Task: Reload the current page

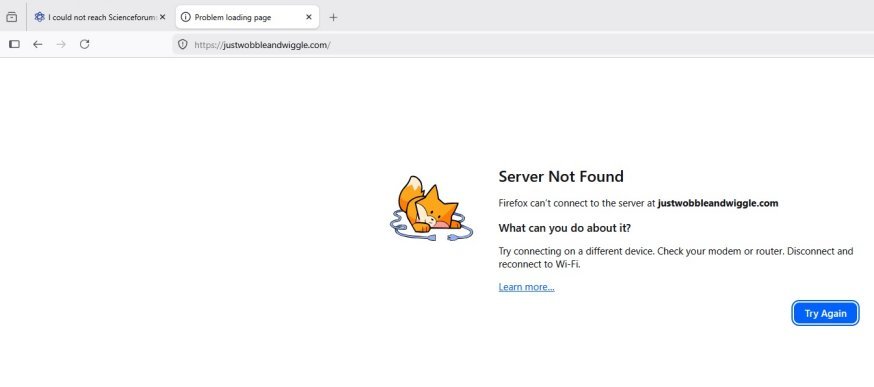Action: 84,44
